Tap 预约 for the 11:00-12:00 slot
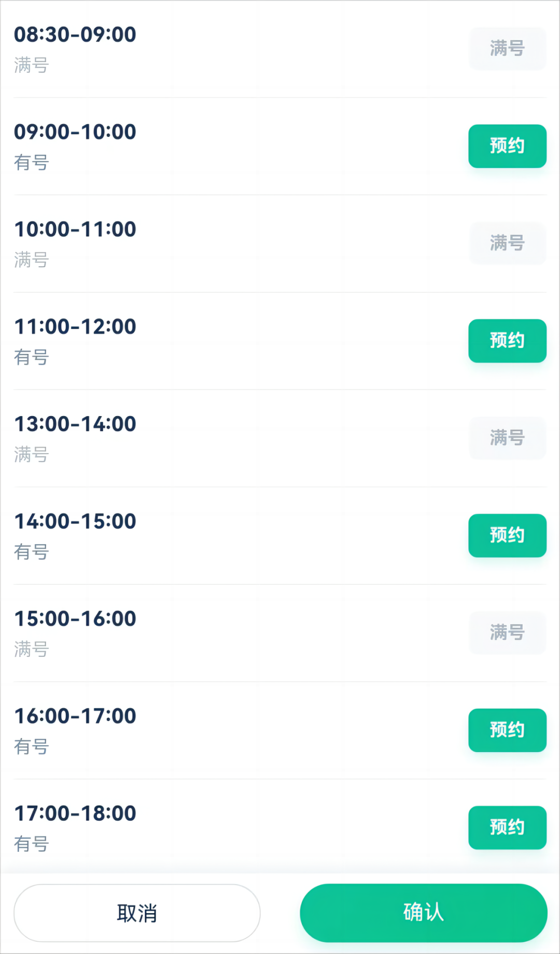Screen dimensions: 560x954 (507, 341)
